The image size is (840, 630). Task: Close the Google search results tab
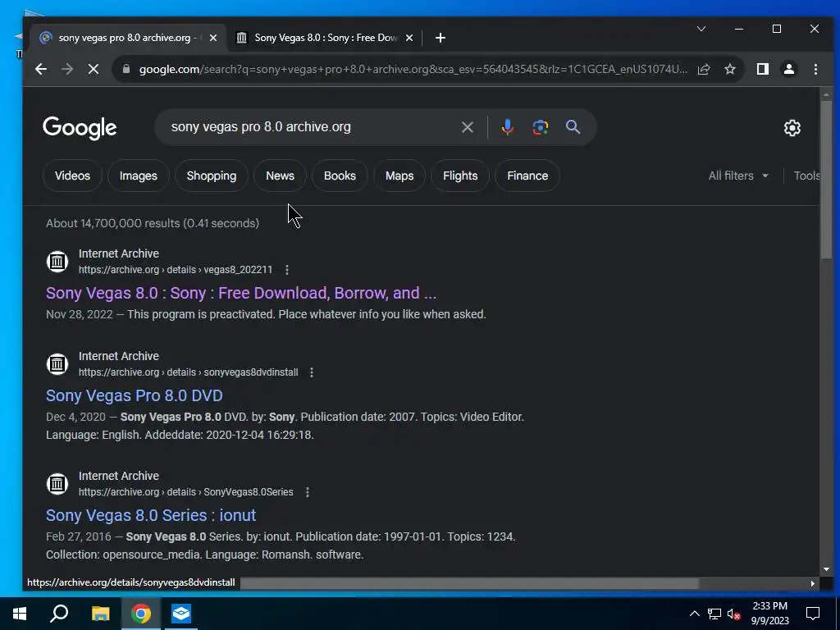pos(213,38)
